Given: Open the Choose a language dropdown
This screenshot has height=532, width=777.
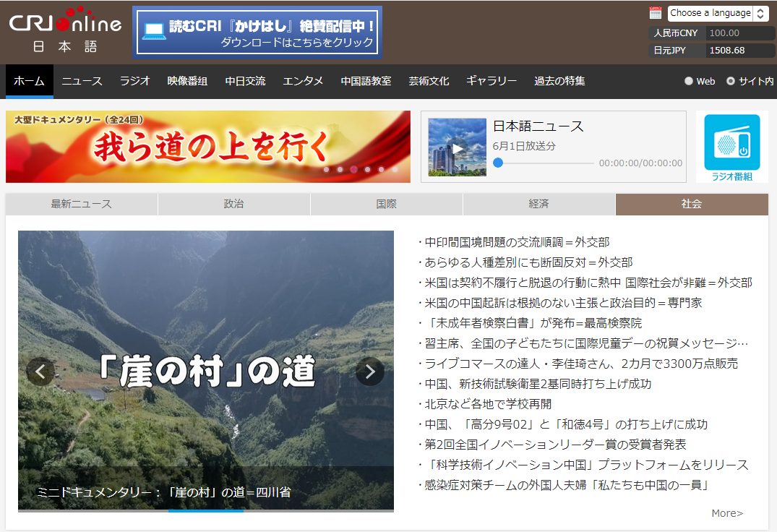Looking at the screenshot, I should [718, 14].
